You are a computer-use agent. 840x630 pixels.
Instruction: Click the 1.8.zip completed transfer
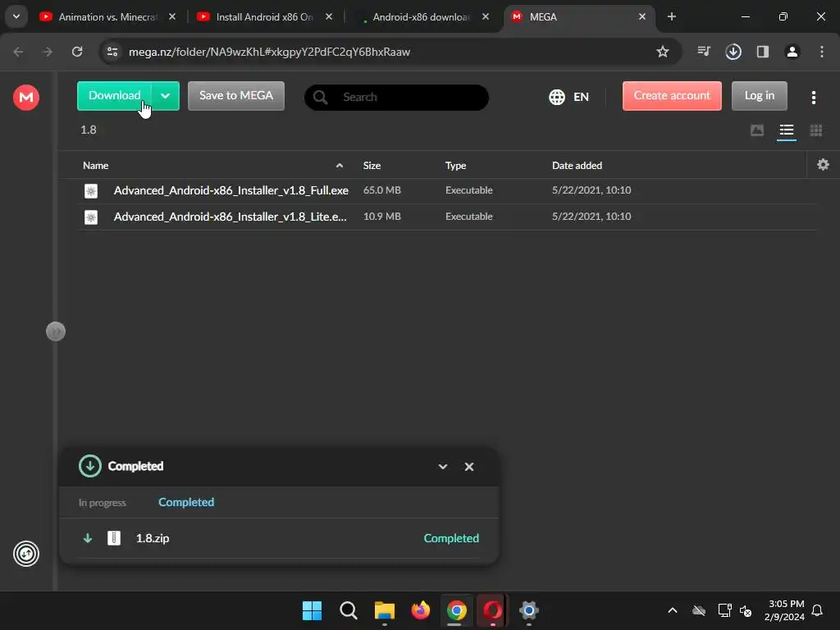tap(279, 538)
